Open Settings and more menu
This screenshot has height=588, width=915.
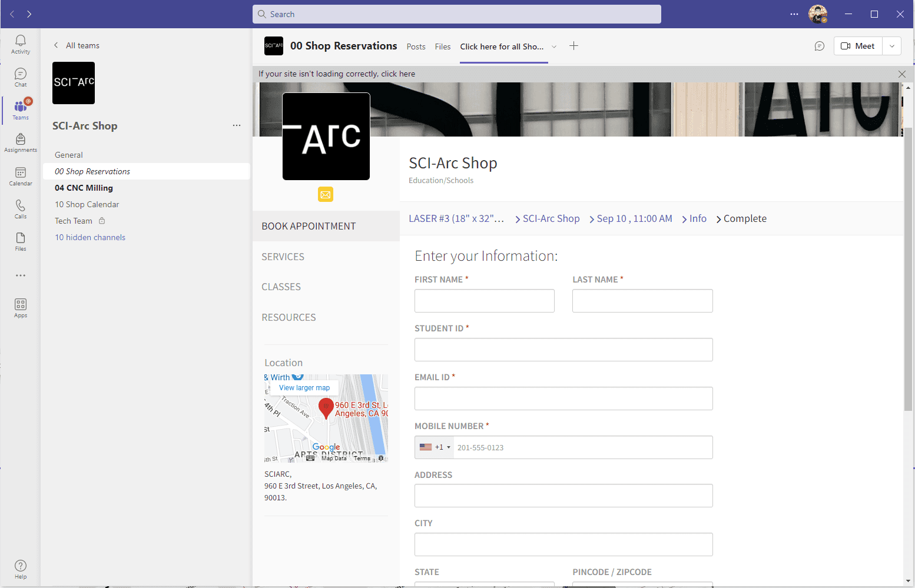tap(794, 14)
